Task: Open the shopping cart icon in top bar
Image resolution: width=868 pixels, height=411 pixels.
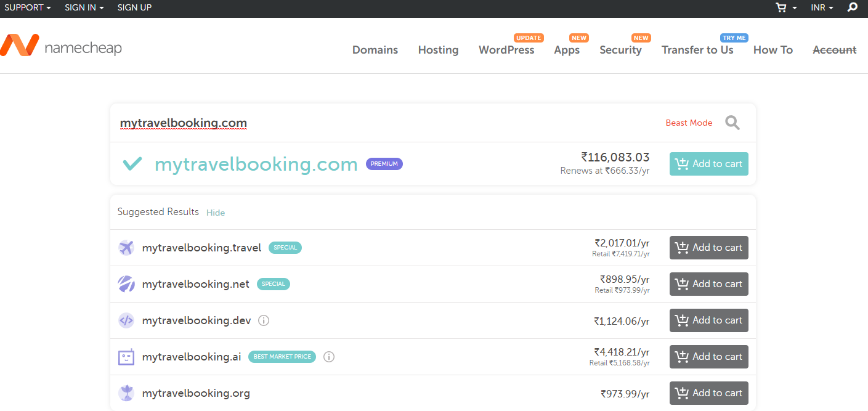Action: point(782,7)
